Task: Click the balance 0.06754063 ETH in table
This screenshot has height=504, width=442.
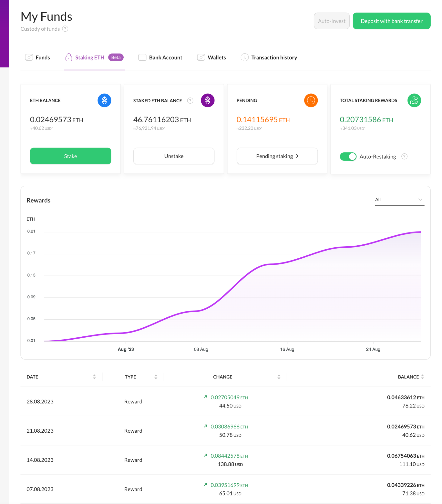Action: click(406, 456)
